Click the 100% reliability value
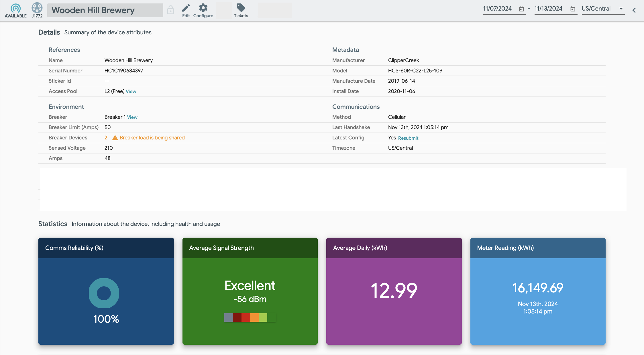The image size is (644, 355). [x=106, y=319]
